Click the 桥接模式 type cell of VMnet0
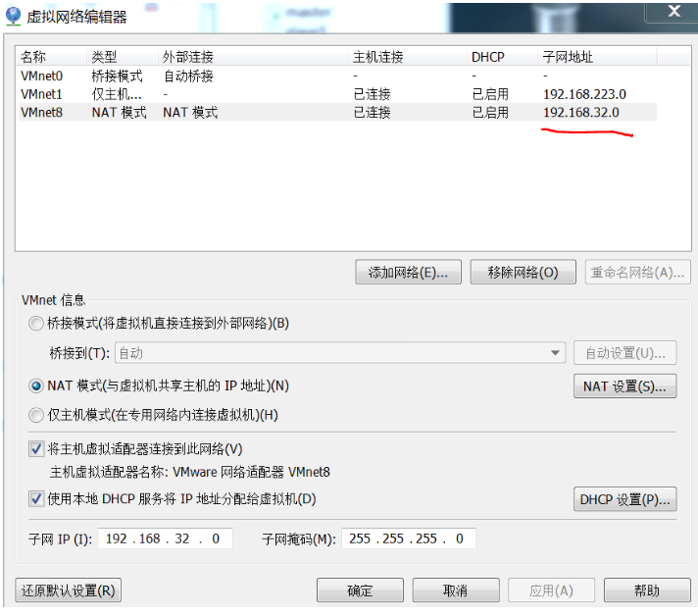 (x=117, y=77)
